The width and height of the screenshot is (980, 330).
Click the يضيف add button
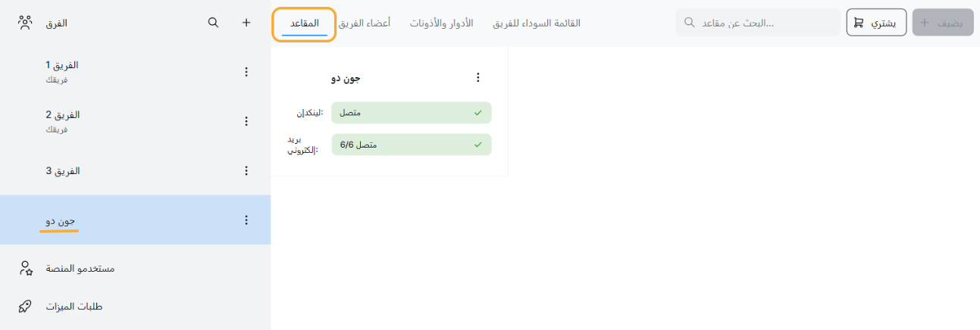click(x=943, y=23)
